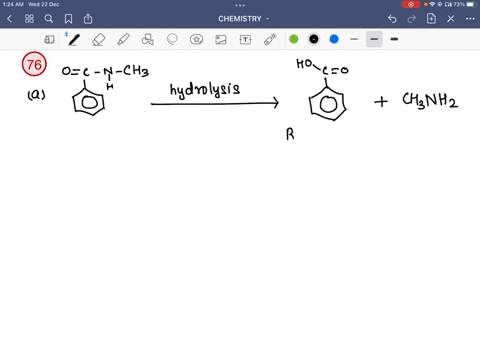Select the thickest stroke width

(394, 39)
